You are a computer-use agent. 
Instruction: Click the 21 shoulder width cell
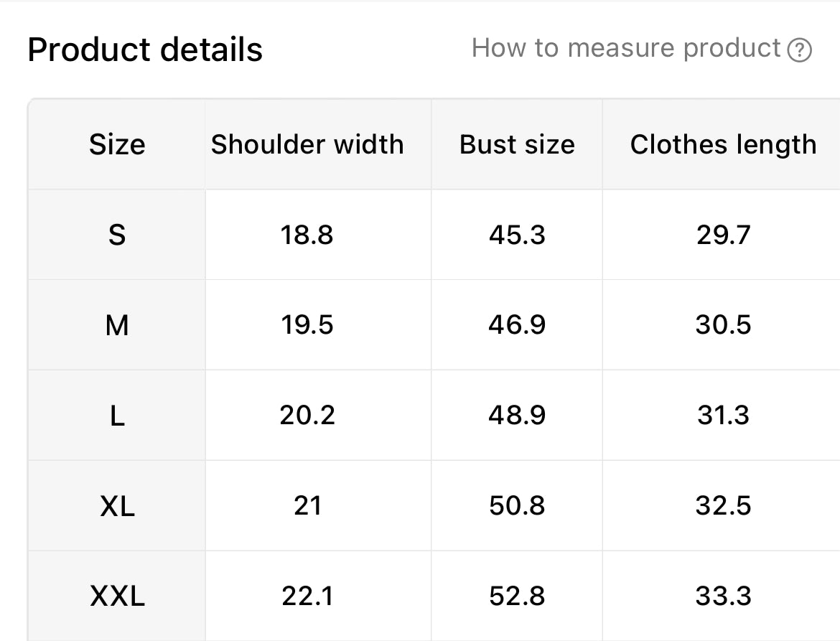tap(307, 506)
